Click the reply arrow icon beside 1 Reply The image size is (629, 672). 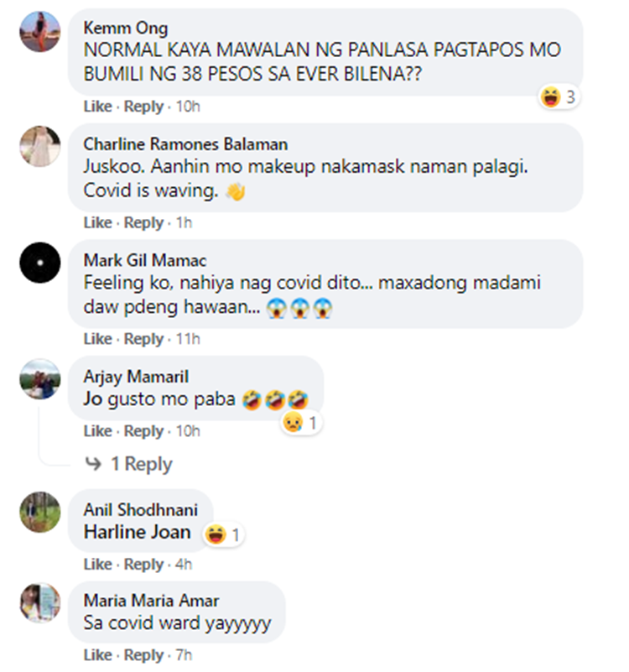point(93,464)
